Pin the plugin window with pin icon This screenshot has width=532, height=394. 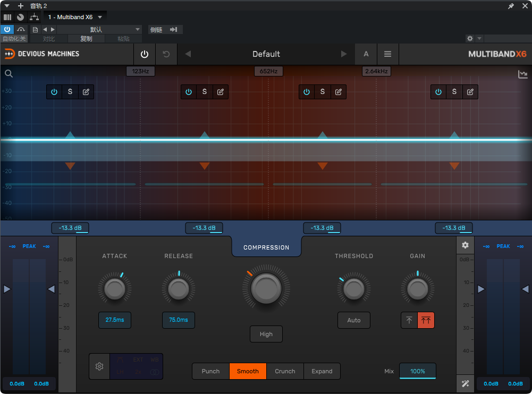(511, 6)
